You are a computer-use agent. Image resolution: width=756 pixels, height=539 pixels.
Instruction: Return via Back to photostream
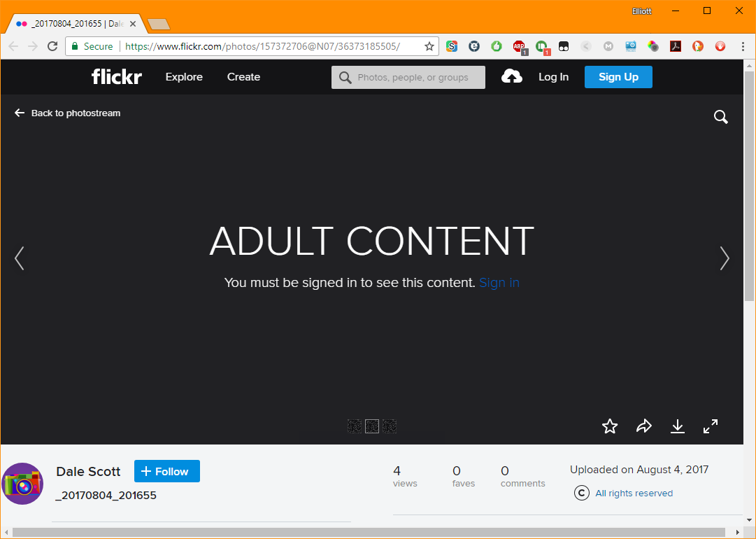[x=68, y=113]
